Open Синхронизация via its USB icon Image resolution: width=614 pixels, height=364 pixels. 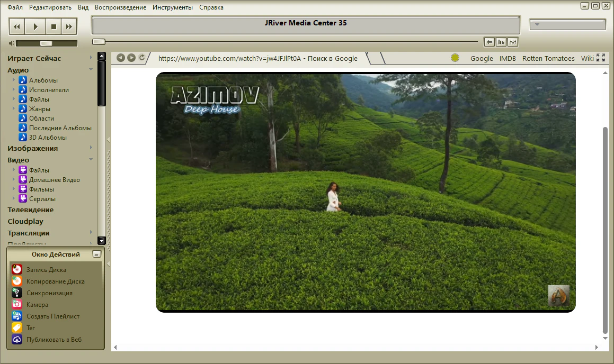[16, 293]
